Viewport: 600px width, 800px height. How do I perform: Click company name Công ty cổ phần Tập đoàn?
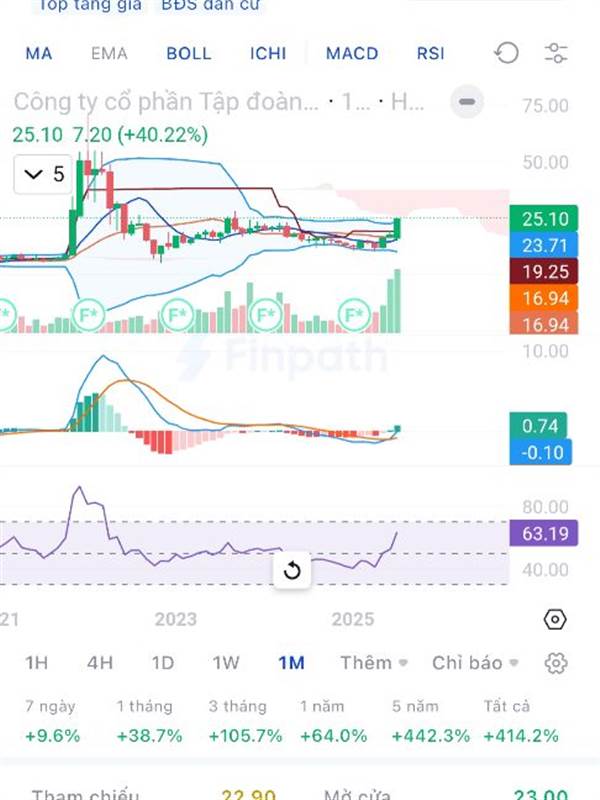pos(166,102)
